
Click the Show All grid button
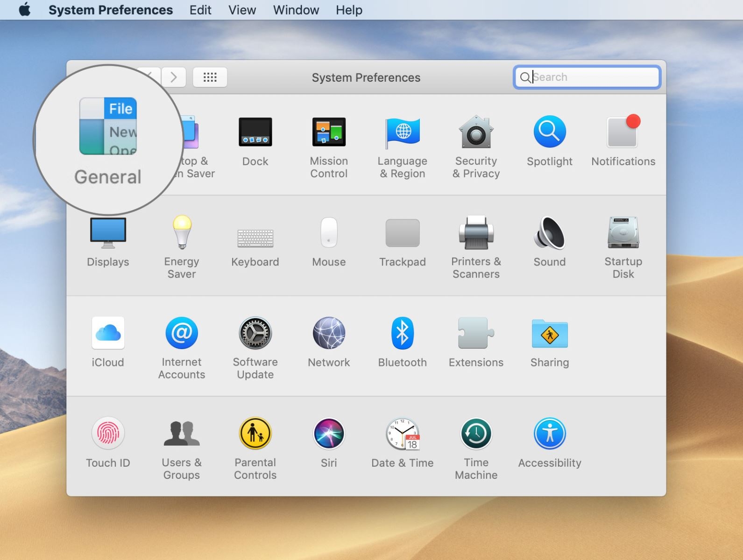(210, 77)
